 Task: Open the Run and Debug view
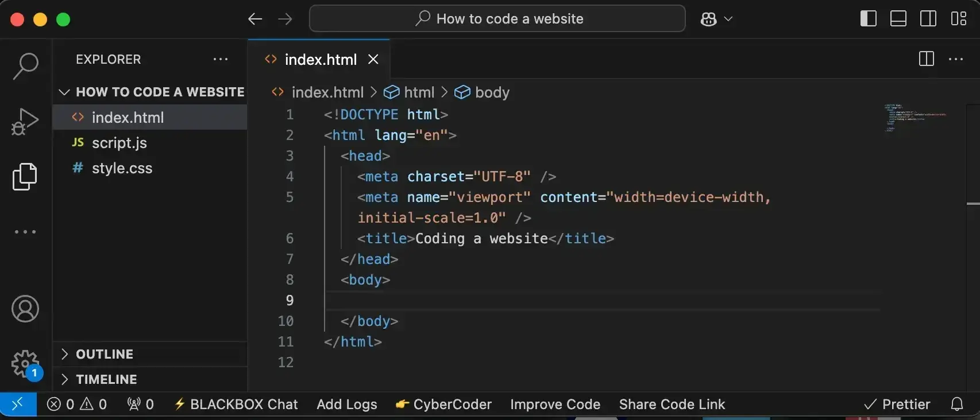click(25, 121)
